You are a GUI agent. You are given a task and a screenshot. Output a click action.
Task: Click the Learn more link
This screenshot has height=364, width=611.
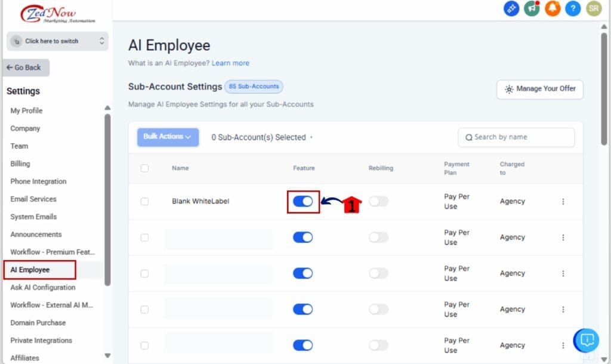pos(230,63)
